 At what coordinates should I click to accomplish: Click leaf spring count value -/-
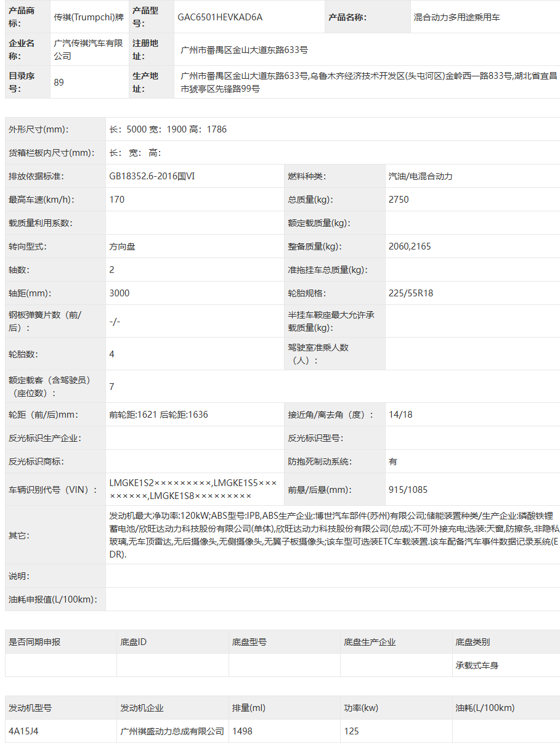[x=115, y=322]
